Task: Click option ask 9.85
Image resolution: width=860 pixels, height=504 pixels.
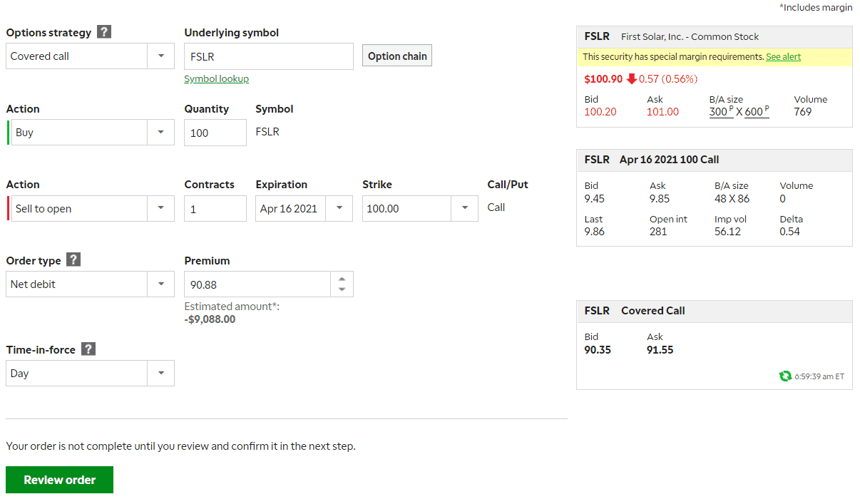Action: (x=660, y=199)
